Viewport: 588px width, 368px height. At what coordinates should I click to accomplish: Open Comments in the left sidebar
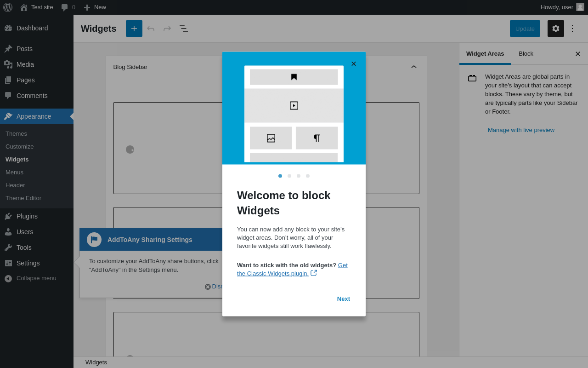coord(37,96)
